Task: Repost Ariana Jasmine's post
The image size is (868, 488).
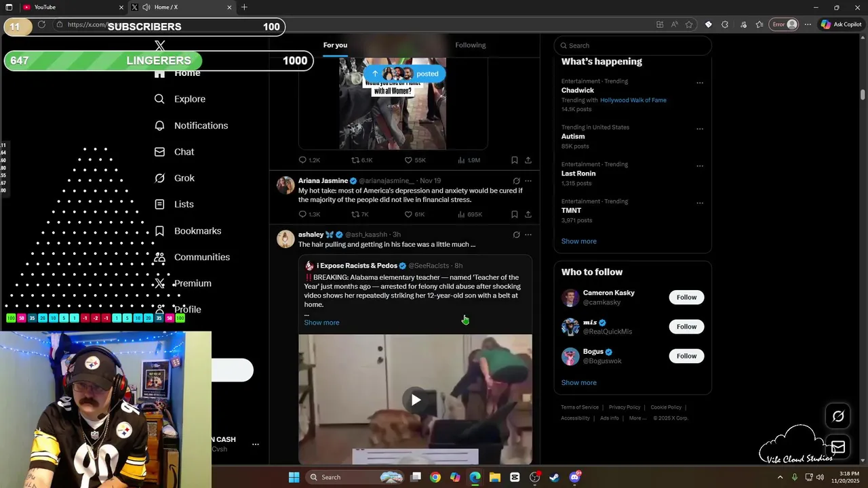Action: coord(359,214)
